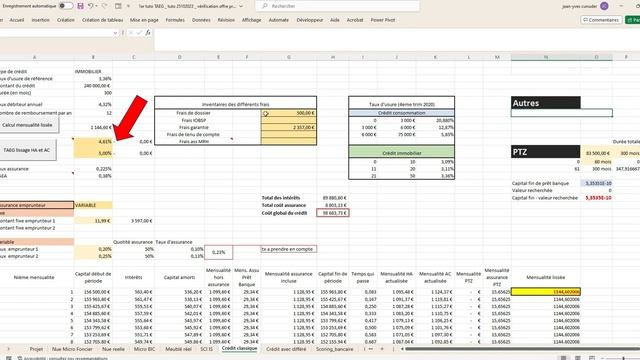Open the Automate ribbon tab
Viewport: 640px width, 360px height.
279,20
